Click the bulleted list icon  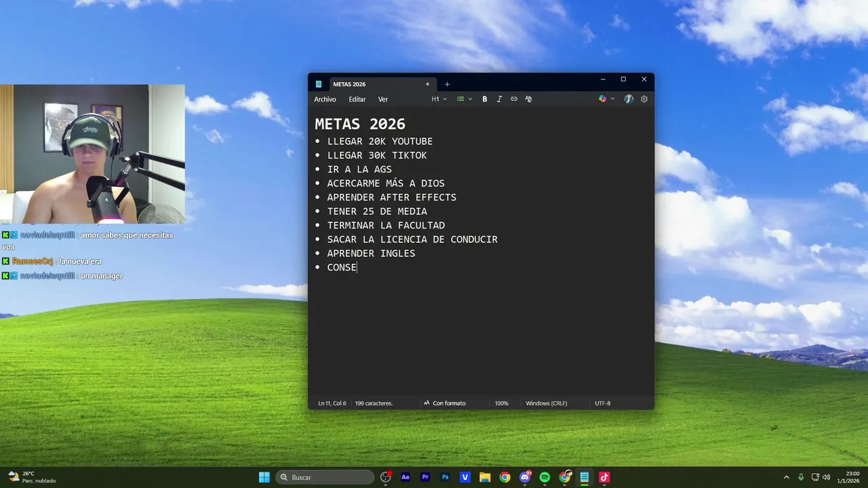(x=460, y=99)
